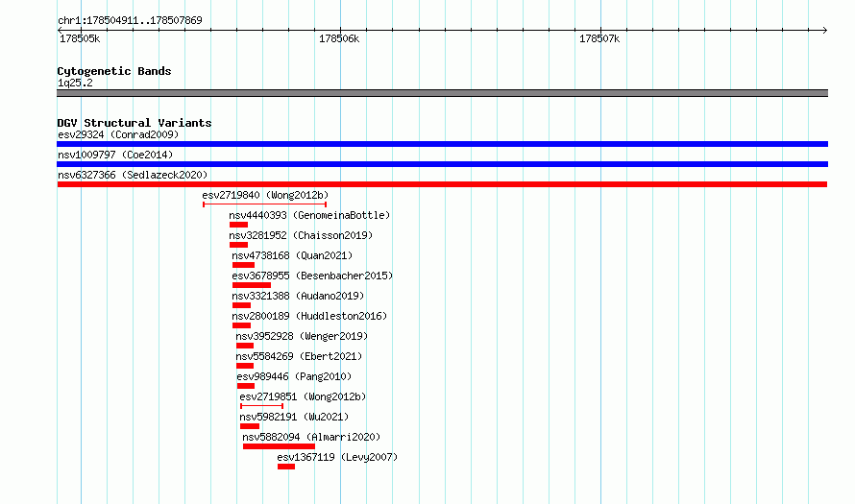Select the esv2719851 thin red interval line
855x504 pixels.
tap(261, 406)
